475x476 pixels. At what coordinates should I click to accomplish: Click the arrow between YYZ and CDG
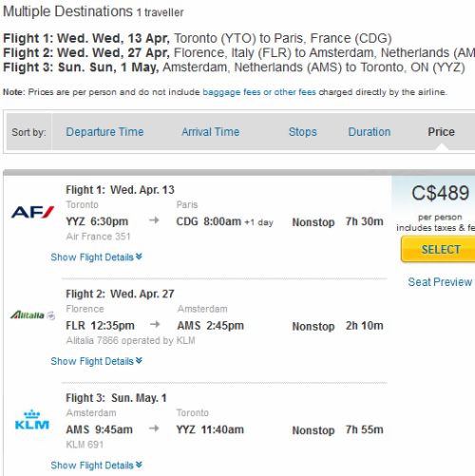154,220
